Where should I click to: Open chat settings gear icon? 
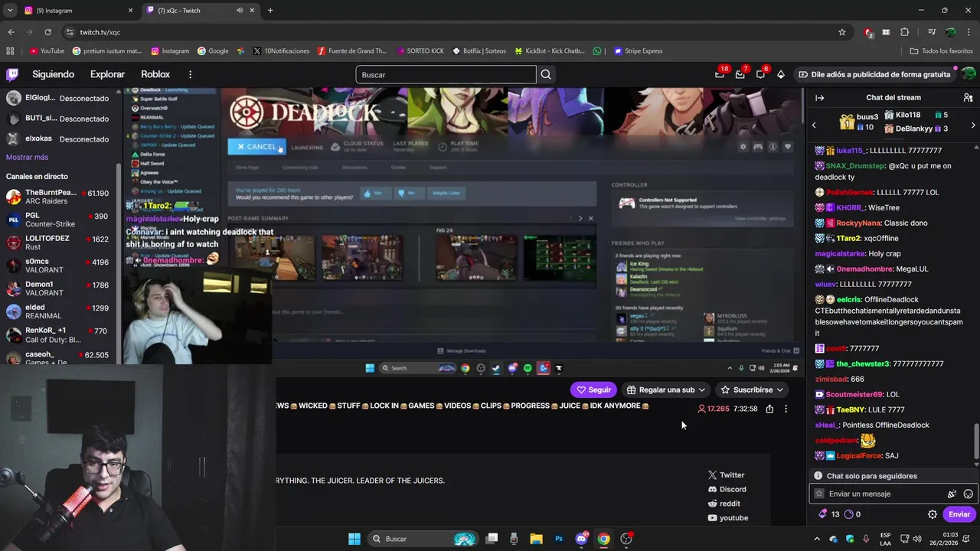(933, 514)
